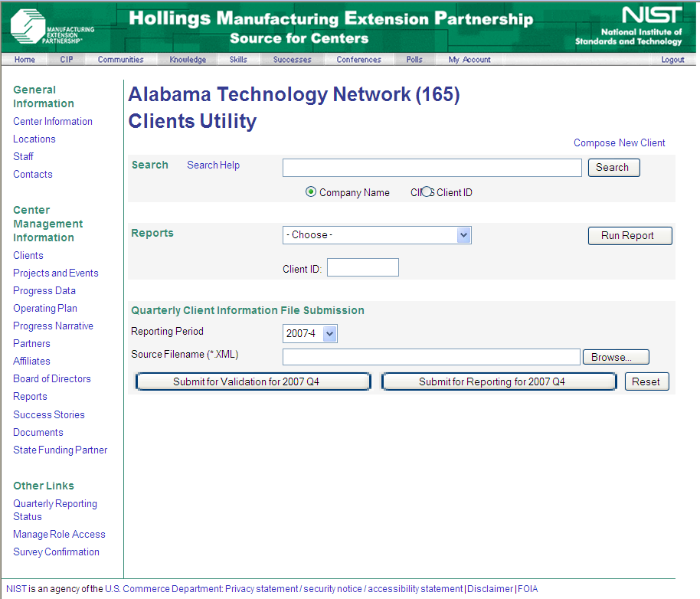
Task: Open Center Information in the sidebar
Action: click(53, 121)
